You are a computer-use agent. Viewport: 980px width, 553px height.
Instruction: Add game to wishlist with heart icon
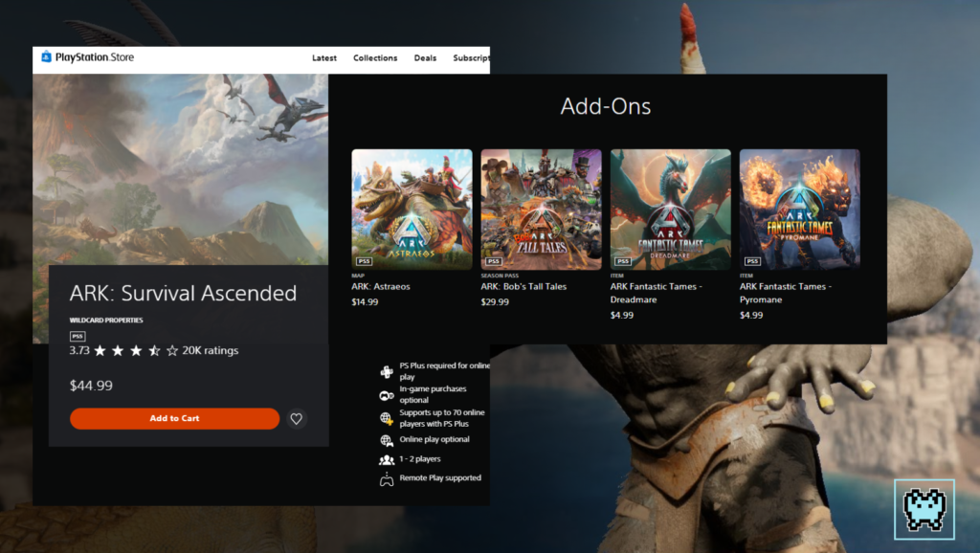tap(297, 419)
